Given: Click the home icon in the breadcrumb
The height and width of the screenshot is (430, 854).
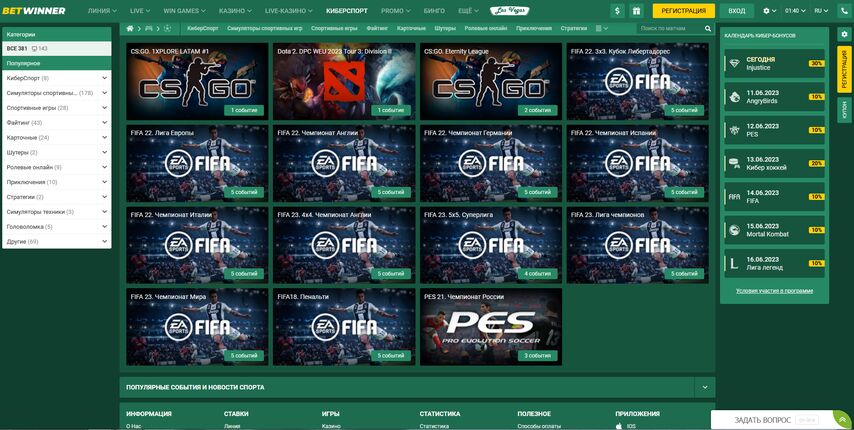Looking at the screenshot, I should [130, 28].
